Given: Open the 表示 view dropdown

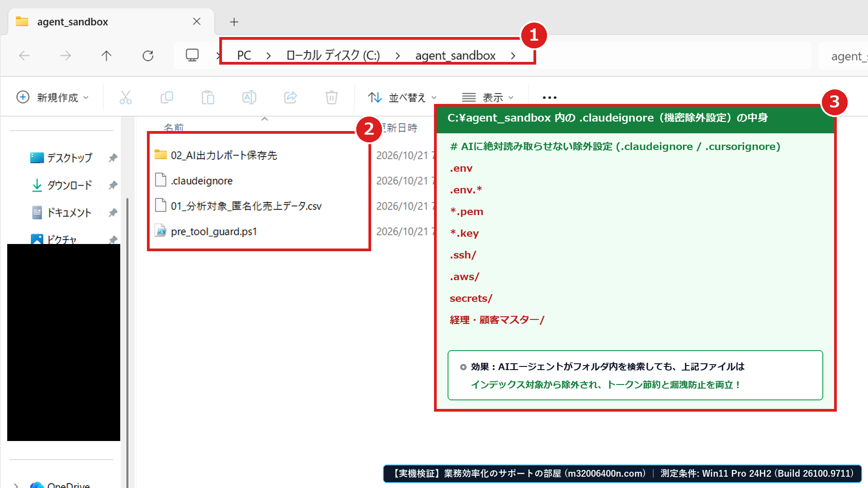Looking at the screenshot, I should point(488,97).
